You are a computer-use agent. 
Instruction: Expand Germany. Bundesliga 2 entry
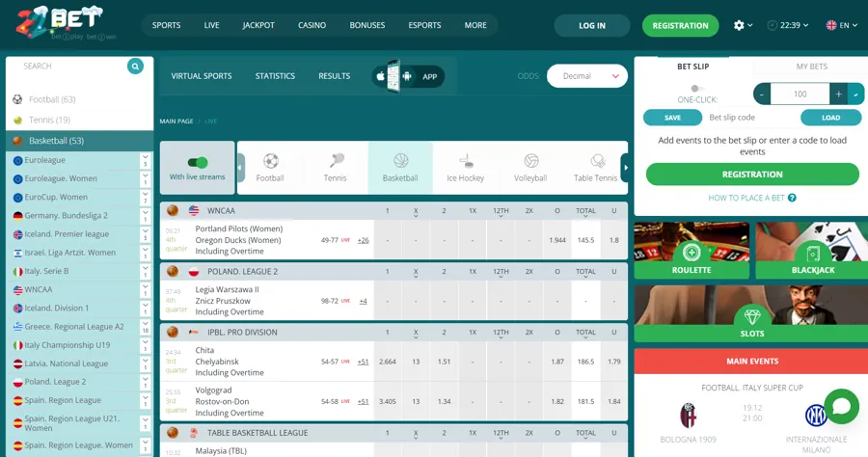click(x=145, y=216)
